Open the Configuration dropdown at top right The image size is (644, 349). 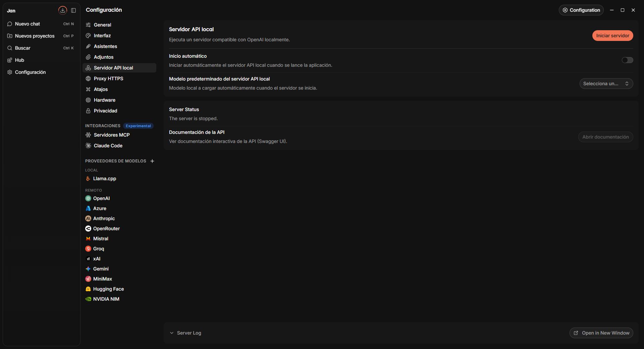(581, 10)
